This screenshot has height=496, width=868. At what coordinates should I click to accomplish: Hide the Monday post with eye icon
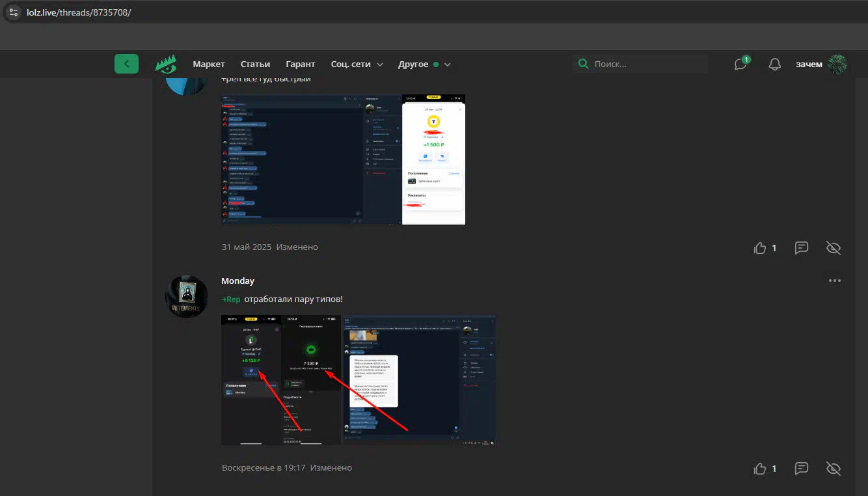(x=834, y=468)
